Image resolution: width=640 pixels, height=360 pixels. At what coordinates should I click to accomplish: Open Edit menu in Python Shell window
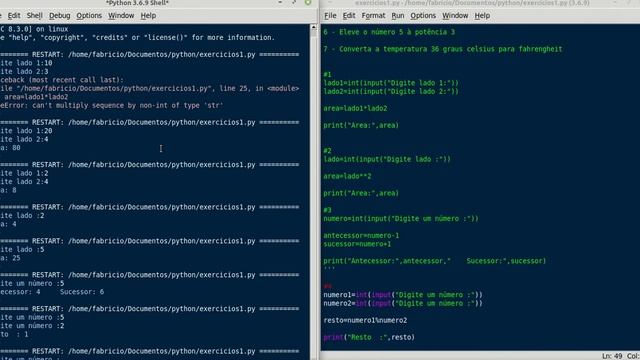pyautogui.click(x=13, y=16)
